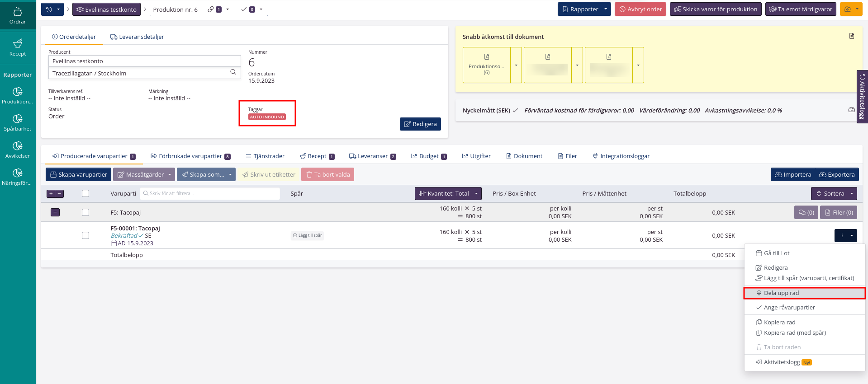Open Avvikelser report in sidebar
This screenshot has height=384, width=868.
[x=18, y=150]
